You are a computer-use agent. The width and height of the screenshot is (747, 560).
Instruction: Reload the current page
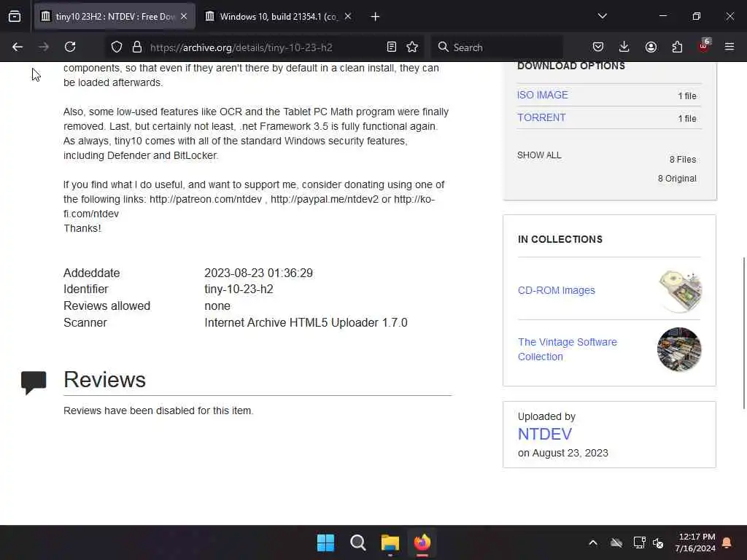click(70, 47)
